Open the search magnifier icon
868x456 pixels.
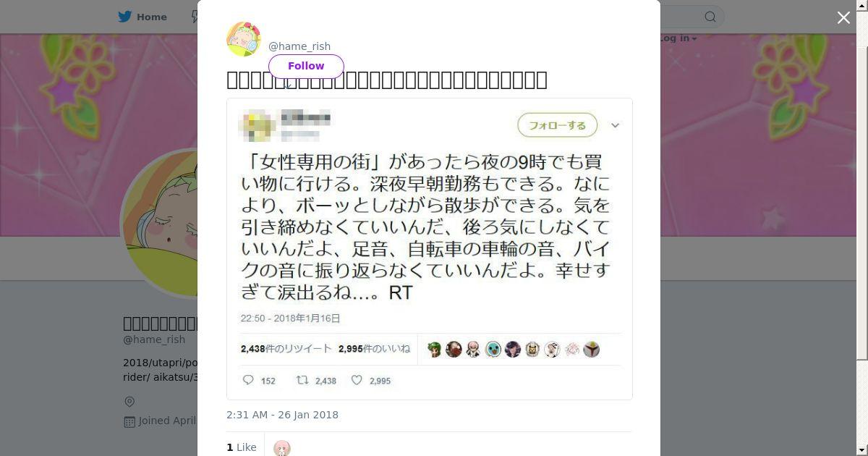(x=710, y=17)
